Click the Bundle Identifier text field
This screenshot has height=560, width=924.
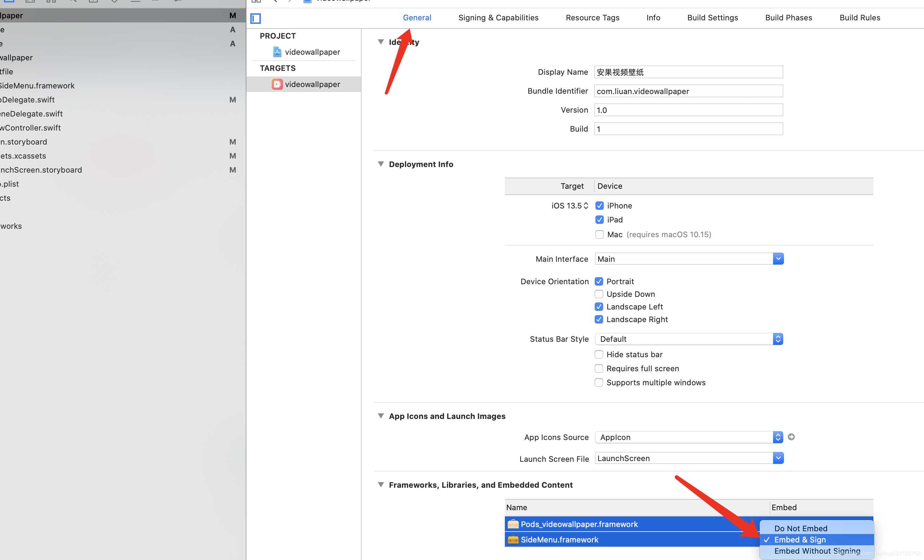coord(688,91)
